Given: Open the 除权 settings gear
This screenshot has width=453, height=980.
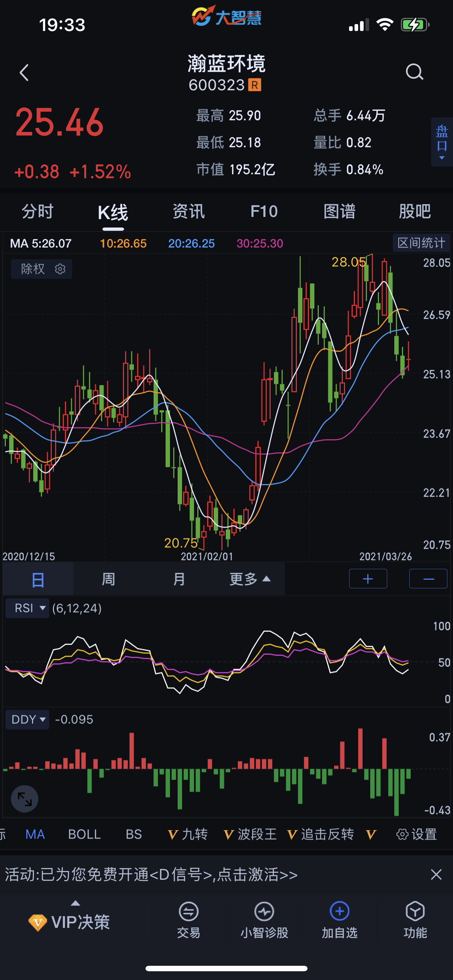Looking at the screenshot, I should [60, 269].
